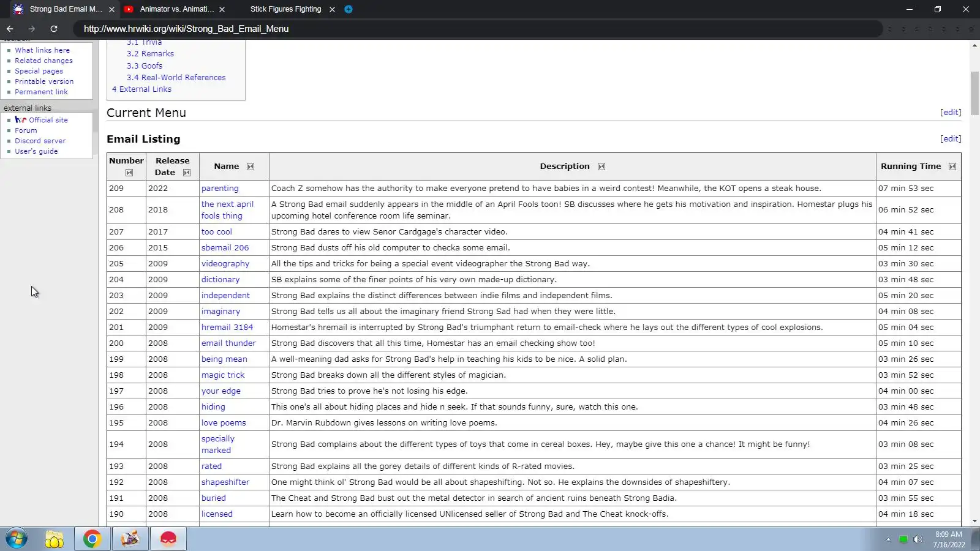980x551 pixels.
Task: Edit the Current Menu section
Action: [951, 113]
